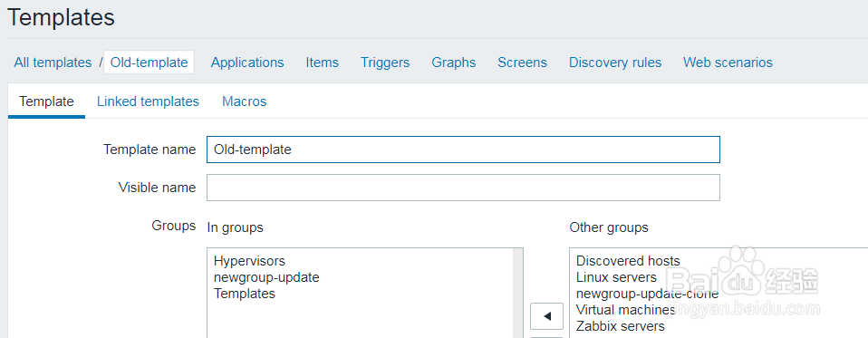Select Hypervisors in the In groups list
This screenshot has width=868, height=338.
249,261
